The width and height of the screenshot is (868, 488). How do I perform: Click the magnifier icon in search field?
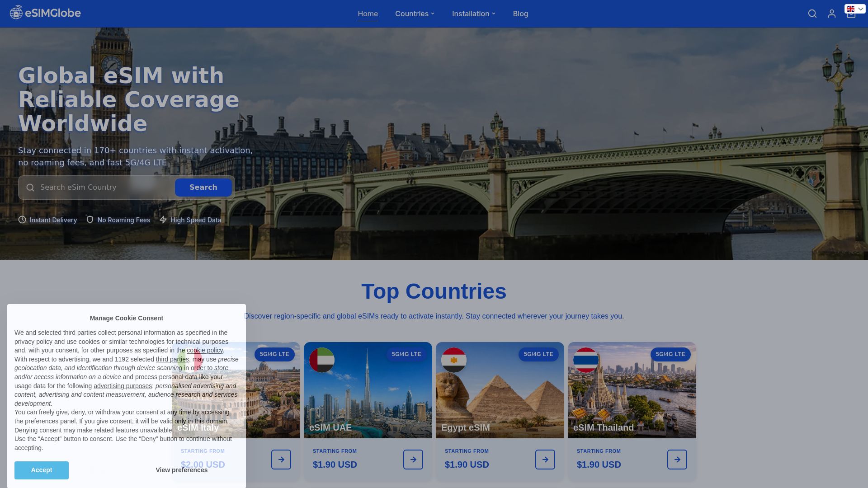30,188
